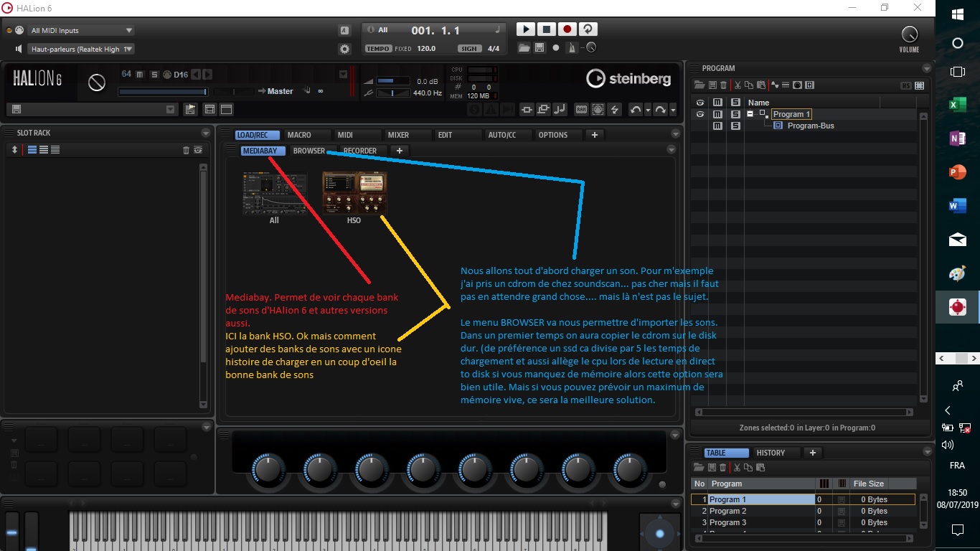Mute the slot with the M button
This screenshot has width=980, height=551.
click(x=139, y=75)
